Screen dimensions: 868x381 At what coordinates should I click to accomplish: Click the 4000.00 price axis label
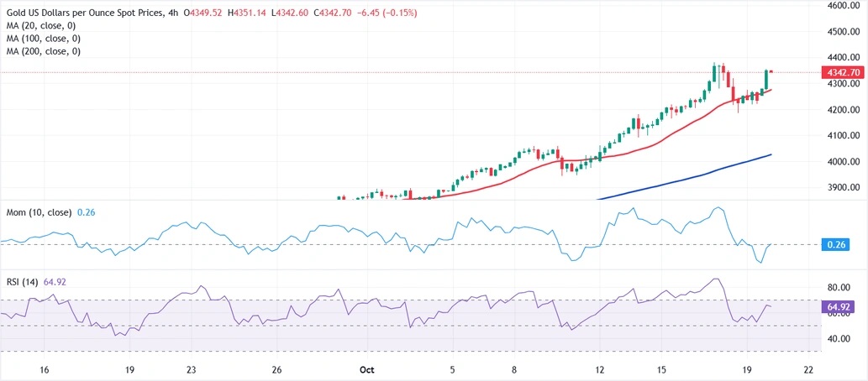pyautogui.click(x=842, y=162)
